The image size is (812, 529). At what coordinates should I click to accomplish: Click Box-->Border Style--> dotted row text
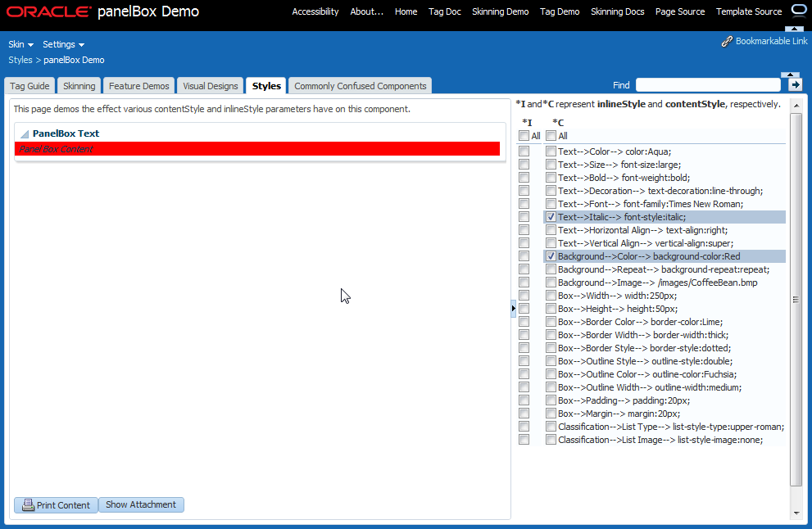[x=644, y=348]
